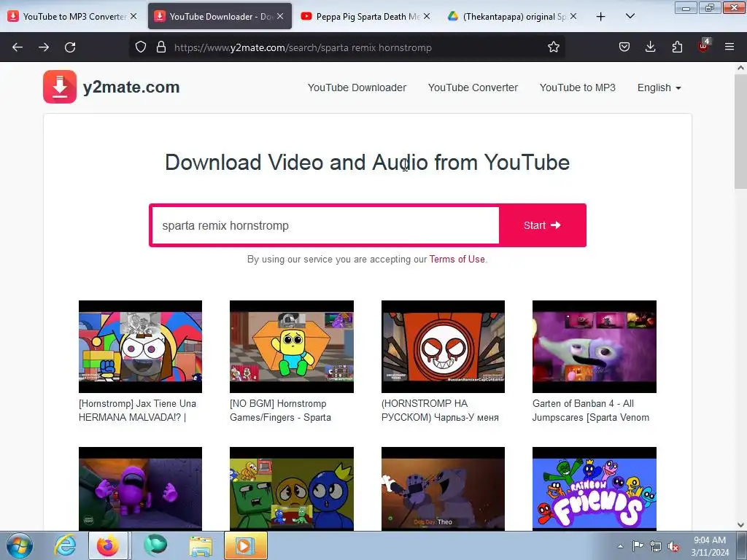Open Windows Explorer folder in taskbar

click(x=201, y=545)
